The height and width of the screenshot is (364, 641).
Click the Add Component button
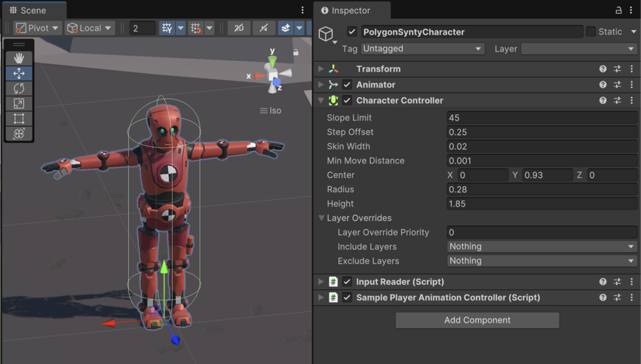coord(477,320)
